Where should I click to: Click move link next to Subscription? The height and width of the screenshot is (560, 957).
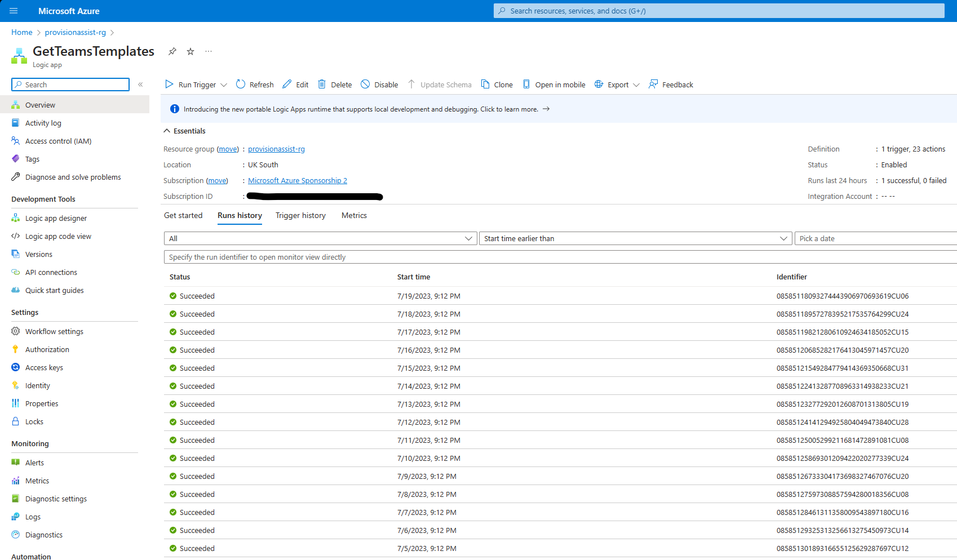(x=217, y=180)
